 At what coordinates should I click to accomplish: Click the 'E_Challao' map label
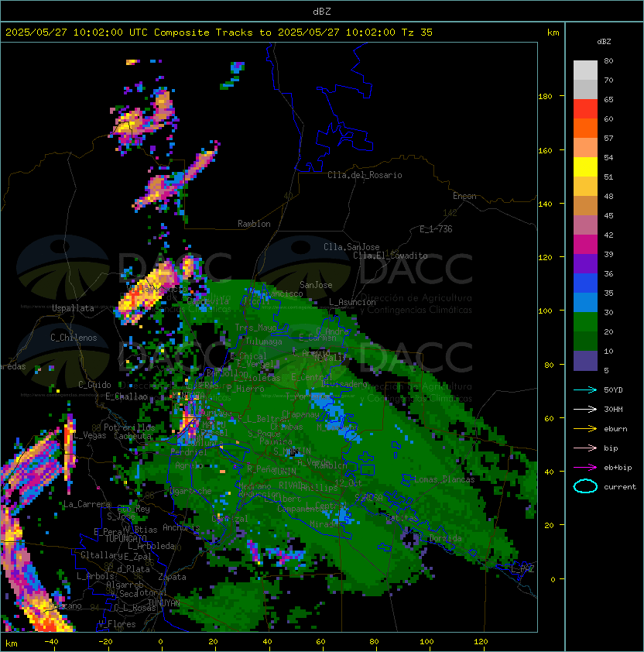(x=126, y=396)
